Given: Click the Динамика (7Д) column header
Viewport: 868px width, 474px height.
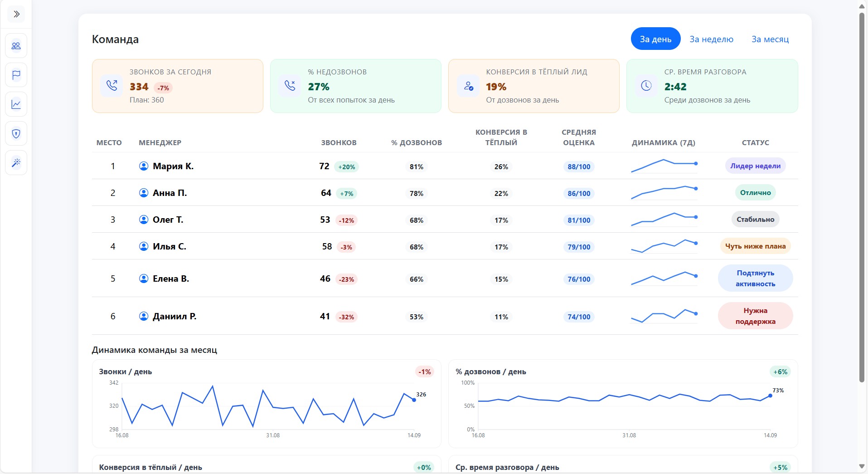Looking at the screenshot, I should (664, 142).
